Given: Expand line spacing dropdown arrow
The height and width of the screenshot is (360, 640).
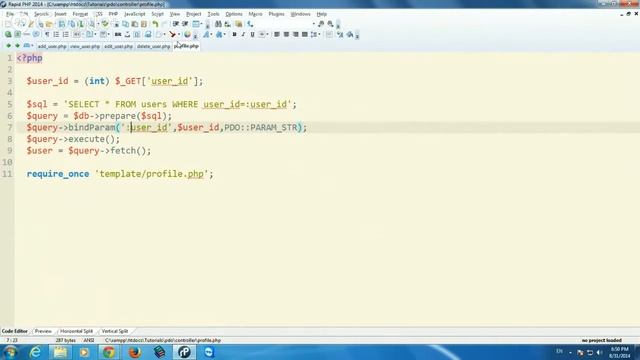Looking at the screenshot, I should click(320, 34).
